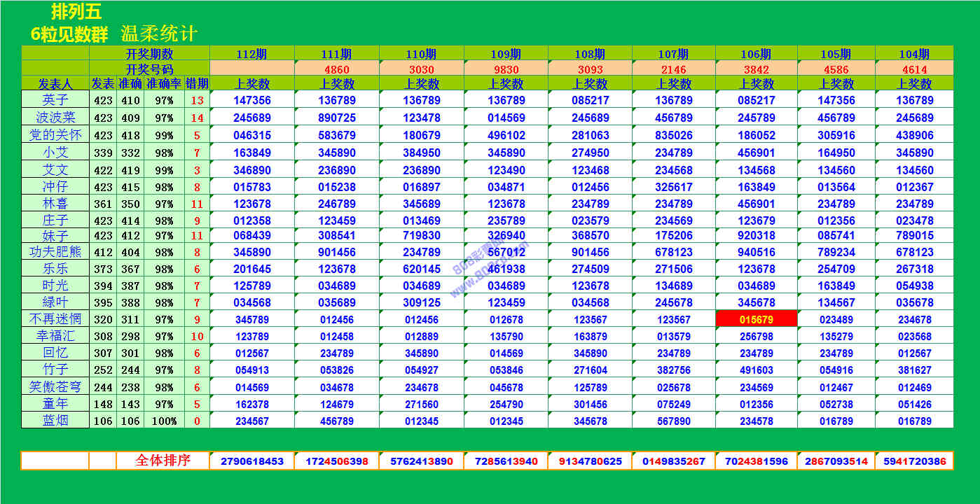Open poster 笑傲苍穹
The width and height of the screenshot is (980, 504).
pyautogui.click(x=55, y=386)
